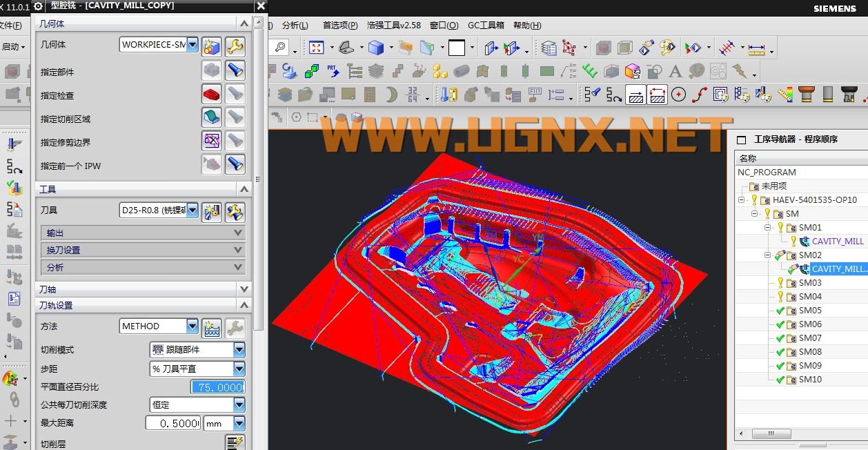
Task: Click the rainbow ruler analysis icon
Action: click(x=785, y=95)
